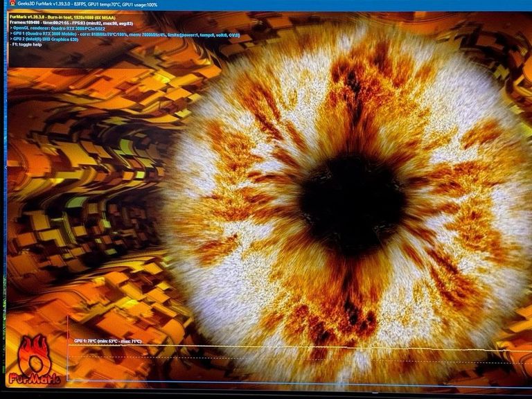Click the GPU1 usage:100% text in title bar

(x=140, y=5)
